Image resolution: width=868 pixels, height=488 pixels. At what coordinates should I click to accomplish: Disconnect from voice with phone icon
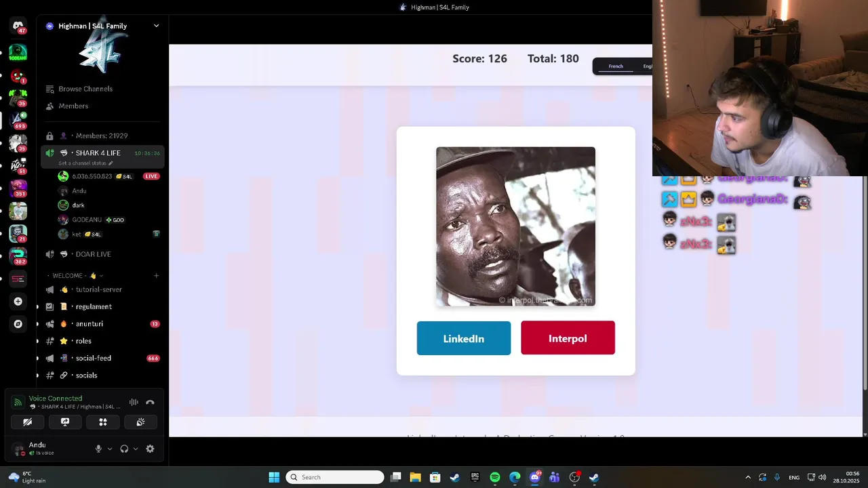click(x=150, y=403)
